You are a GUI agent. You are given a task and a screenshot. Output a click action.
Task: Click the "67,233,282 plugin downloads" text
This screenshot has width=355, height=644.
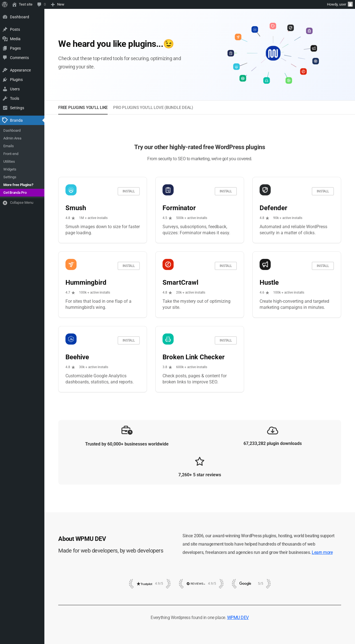point(273,444)
